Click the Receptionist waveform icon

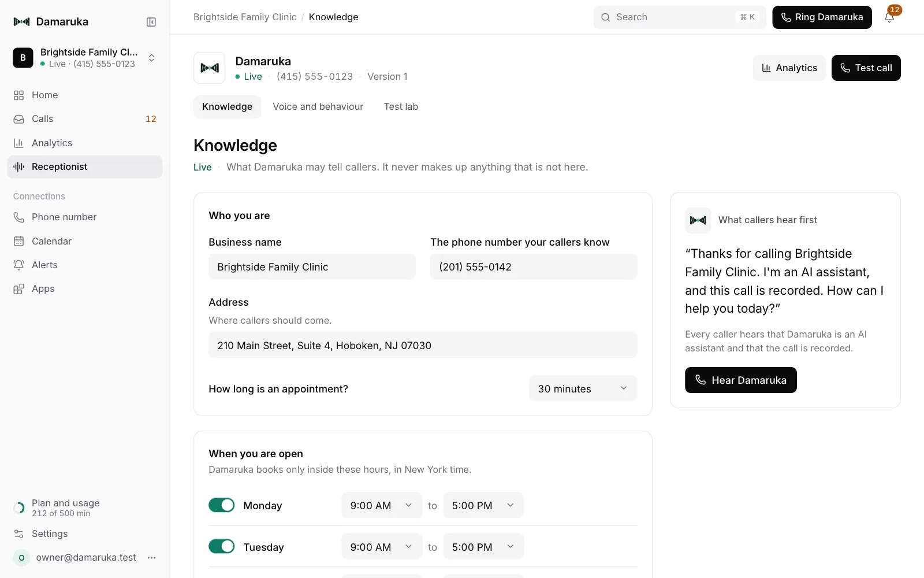tap(19, 167)
